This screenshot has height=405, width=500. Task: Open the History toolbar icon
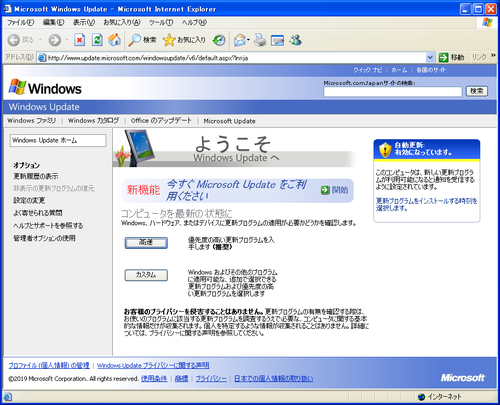point(219,40)
